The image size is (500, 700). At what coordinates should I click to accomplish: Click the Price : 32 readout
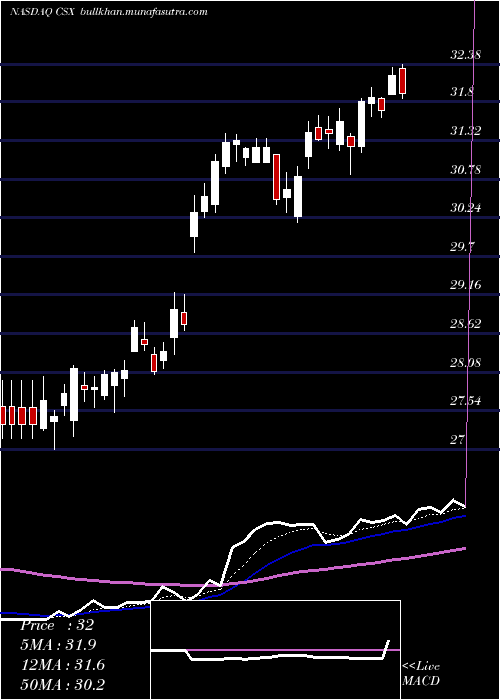(x=57, y=625)
